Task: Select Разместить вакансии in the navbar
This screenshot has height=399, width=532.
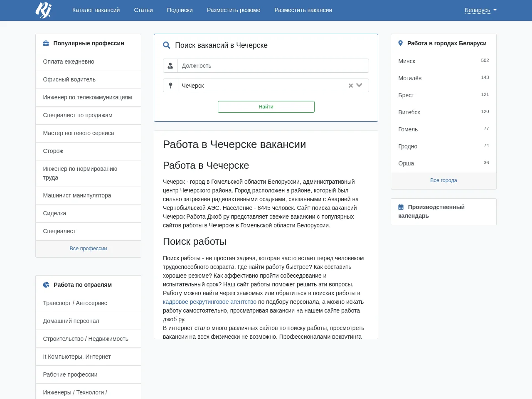Action: (303, 10)
